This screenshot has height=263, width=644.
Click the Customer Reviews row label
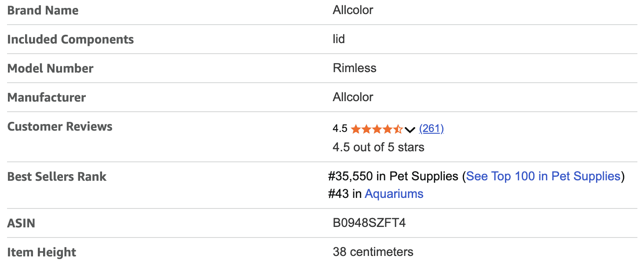[x=60, y=127]
